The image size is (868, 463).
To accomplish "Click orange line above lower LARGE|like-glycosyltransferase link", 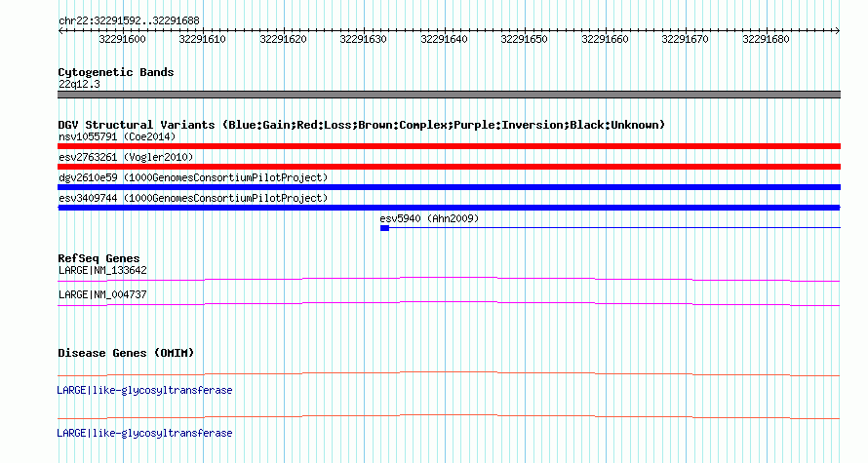I will pyautogui.click(x=449, y=416).
